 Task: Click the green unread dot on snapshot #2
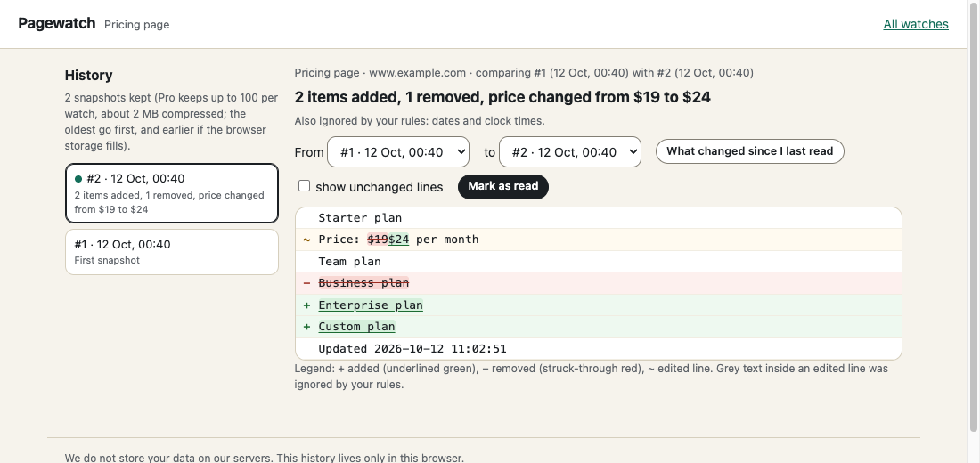[x=78, y=179]
